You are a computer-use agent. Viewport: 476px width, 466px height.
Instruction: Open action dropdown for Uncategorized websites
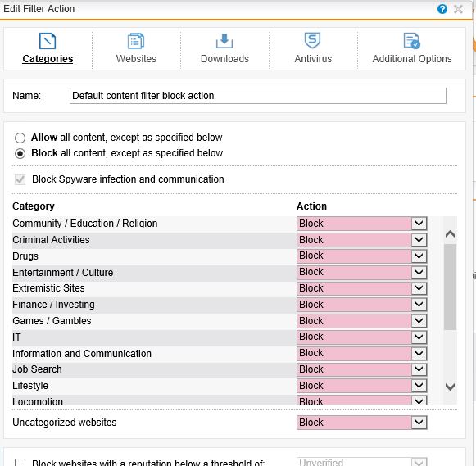click(361, 423)
